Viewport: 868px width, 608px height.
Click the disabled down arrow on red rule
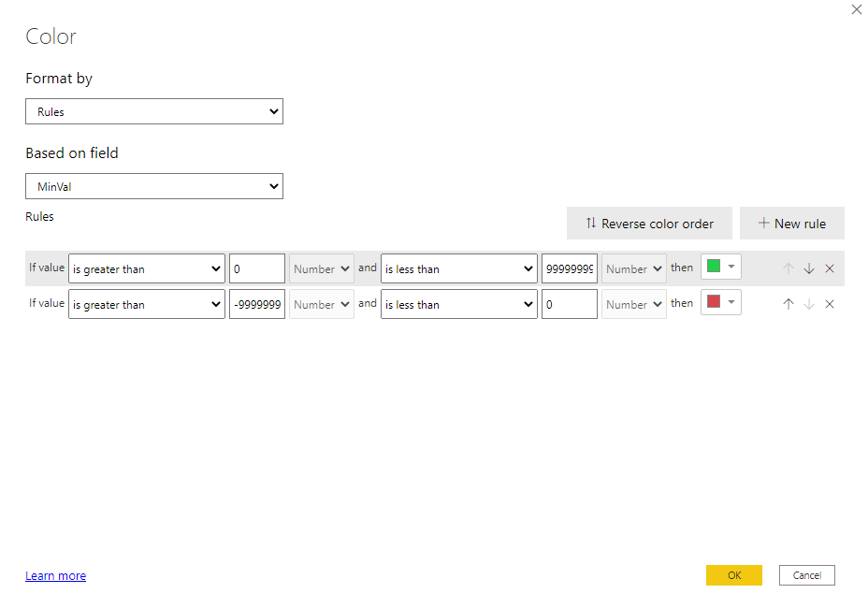pyautogui.click(x=809, y=304)
